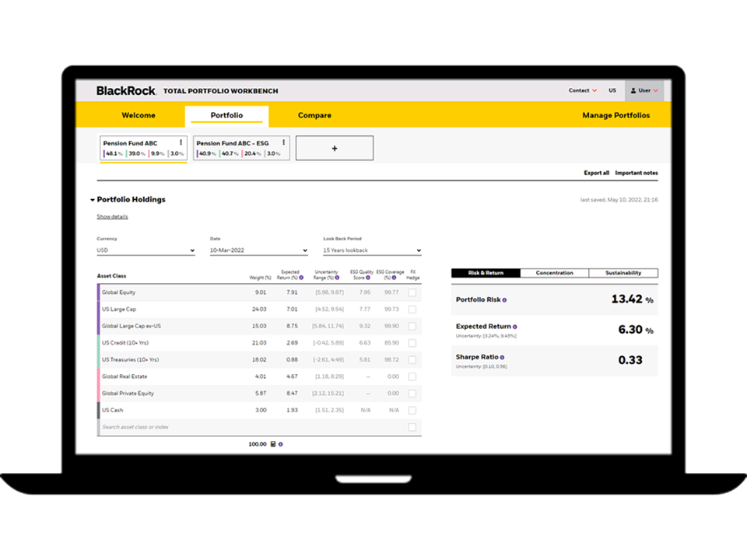Collapse the Portfolio Holdings section
The height and width of the screenshot is (560, 747).
click(x=93, y=200)
